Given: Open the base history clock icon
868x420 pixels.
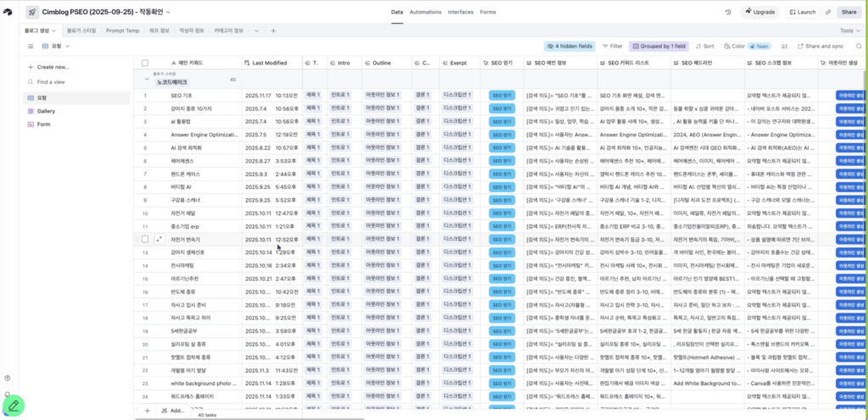Looking at the screenshot, I should coord(728,12).
